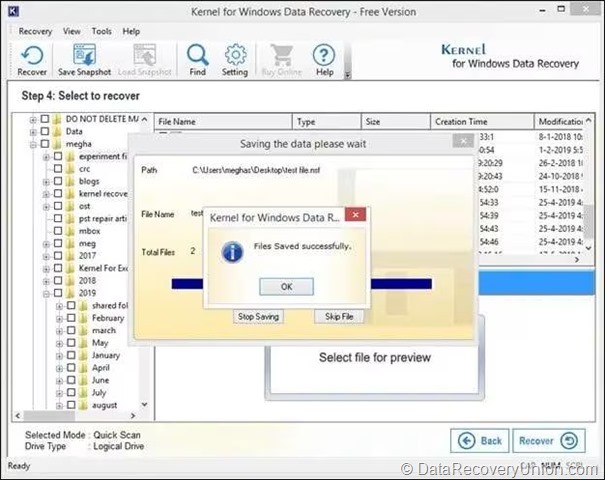Click the Stop Saving button
The width and height of the screenshot is (605, 480).
[258, 316]
